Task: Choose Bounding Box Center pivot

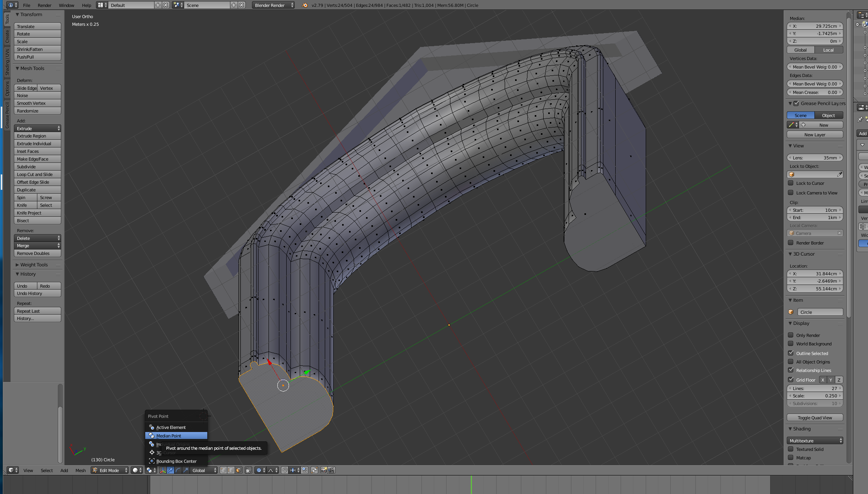Action: (176, 461)
